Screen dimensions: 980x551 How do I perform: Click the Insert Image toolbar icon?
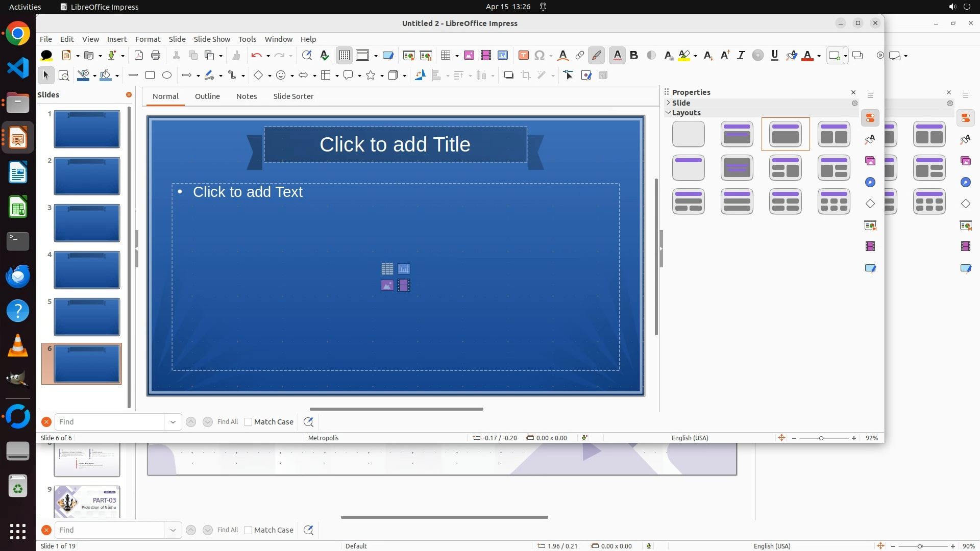click(469, 56)
